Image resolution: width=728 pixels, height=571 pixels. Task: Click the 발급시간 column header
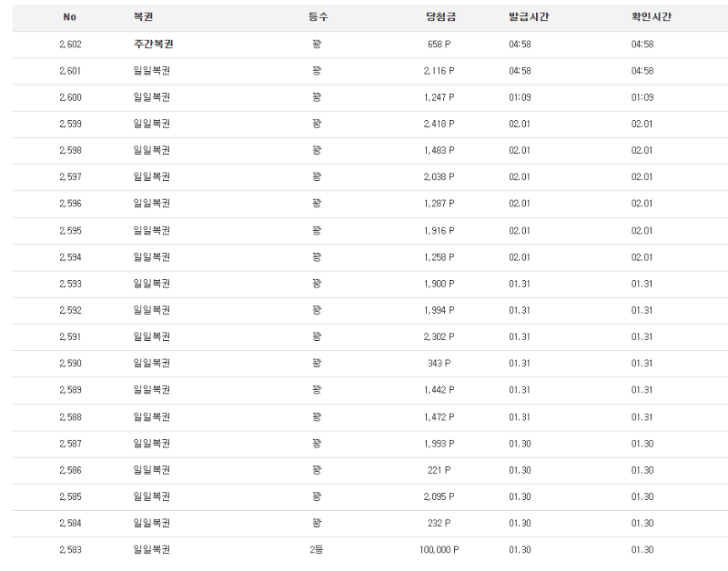529,16
